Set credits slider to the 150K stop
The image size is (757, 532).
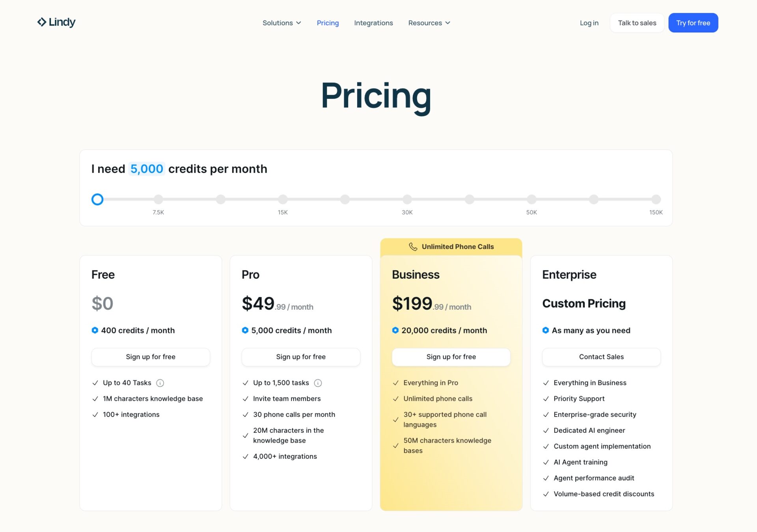656,199
